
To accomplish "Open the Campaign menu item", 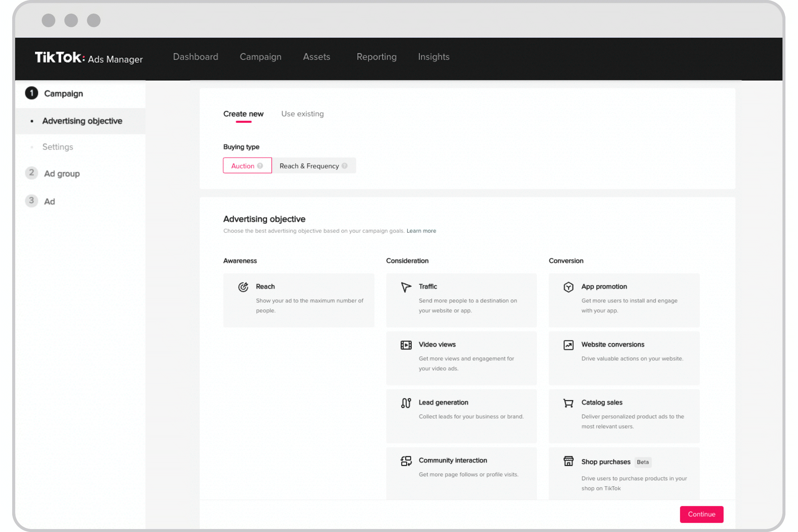I will [x=260, y=57].
